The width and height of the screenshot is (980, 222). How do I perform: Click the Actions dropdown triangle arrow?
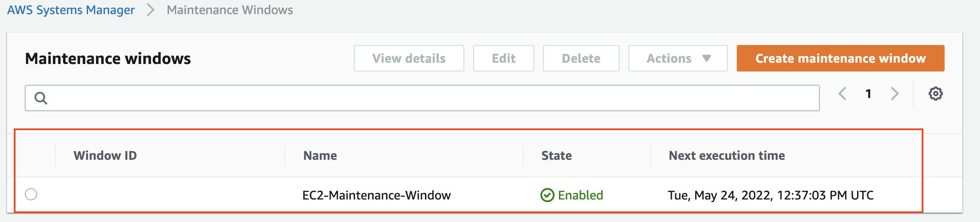tap(707, 58)
